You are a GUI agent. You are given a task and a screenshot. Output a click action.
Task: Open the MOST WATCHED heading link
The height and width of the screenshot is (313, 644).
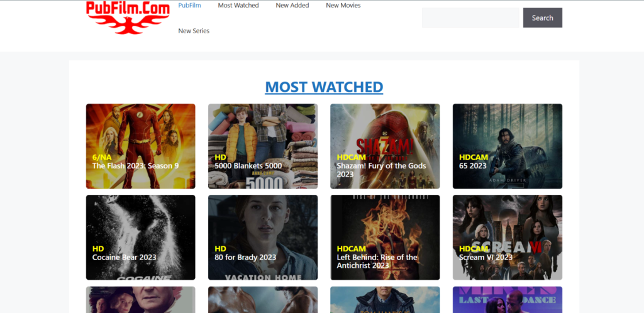[324, 87]
